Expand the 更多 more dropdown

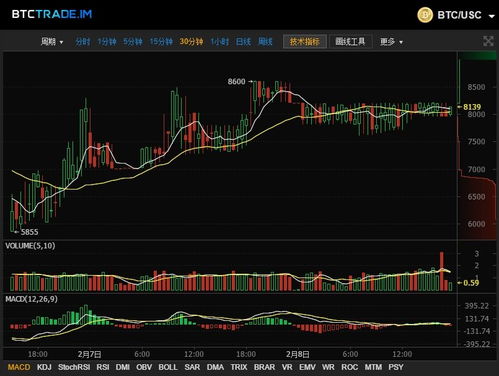[391, 42]
